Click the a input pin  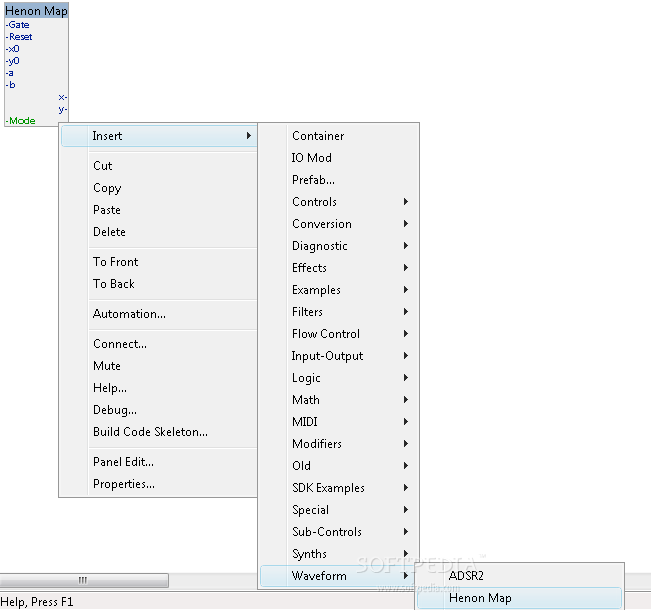click(x=10, y=73)
